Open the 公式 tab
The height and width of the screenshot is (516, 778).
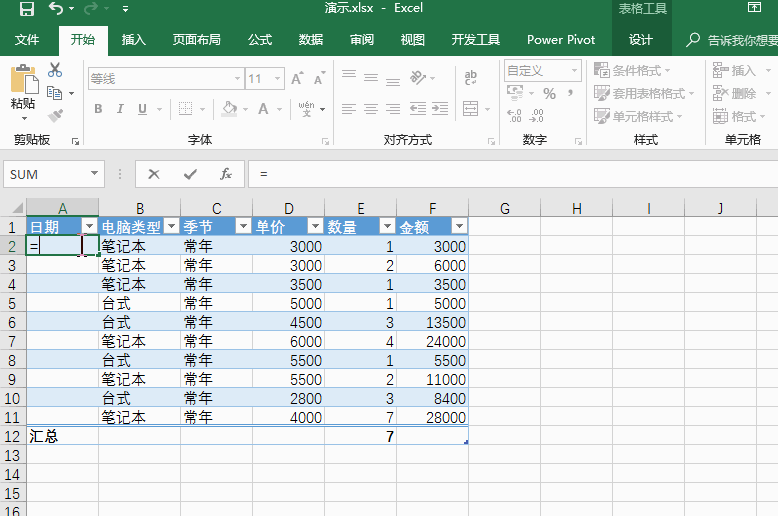tap(260, 40)
